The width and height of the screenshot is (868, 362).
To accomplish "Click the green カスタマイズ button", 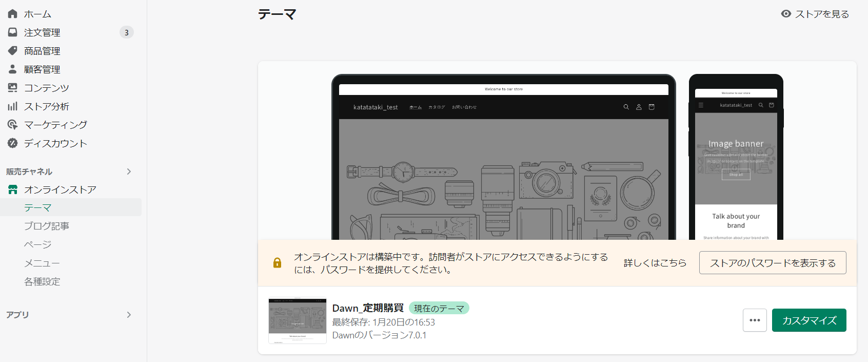I will pyautogui.click(x=809, y=320).
